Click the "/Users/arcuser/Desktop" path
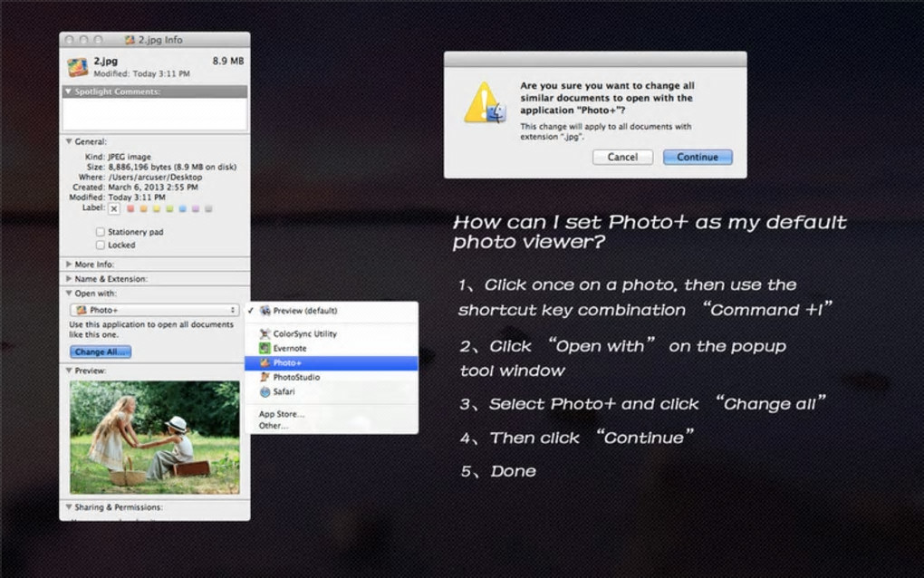Viewport: 924px width, 578px height. click(155, 177)
